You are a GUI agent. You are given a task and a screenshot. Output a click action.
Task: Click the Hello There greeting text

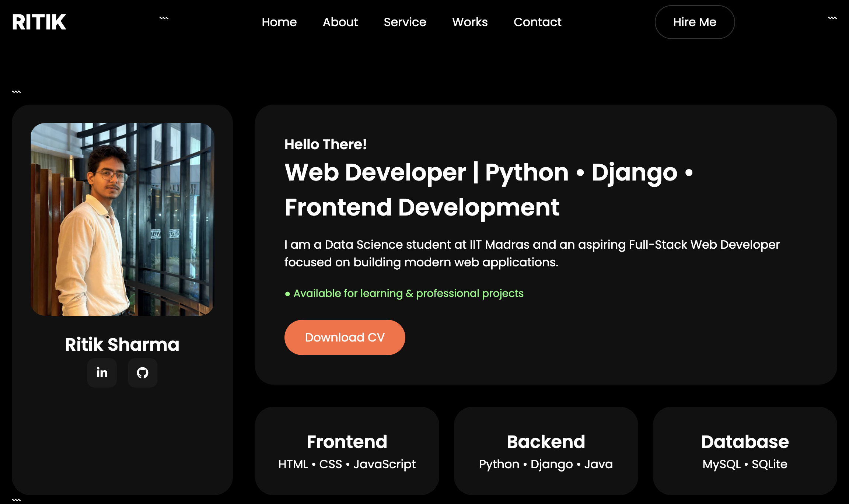[x=325, y=144]
